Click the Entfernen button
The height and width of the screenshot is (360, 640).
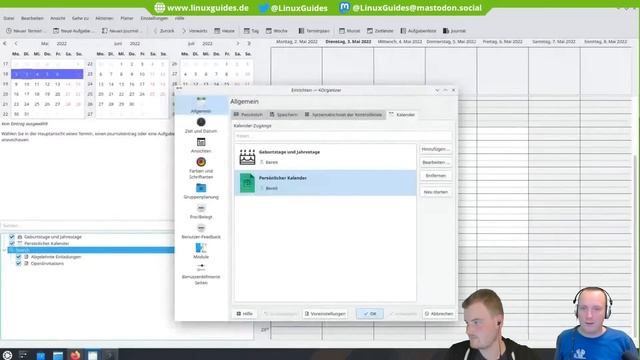point(436,176)
